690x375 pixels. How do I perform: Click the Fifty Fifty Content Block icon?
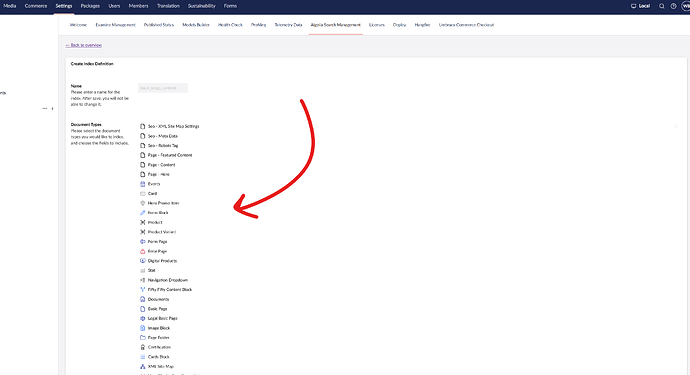(x=143, y=290)
